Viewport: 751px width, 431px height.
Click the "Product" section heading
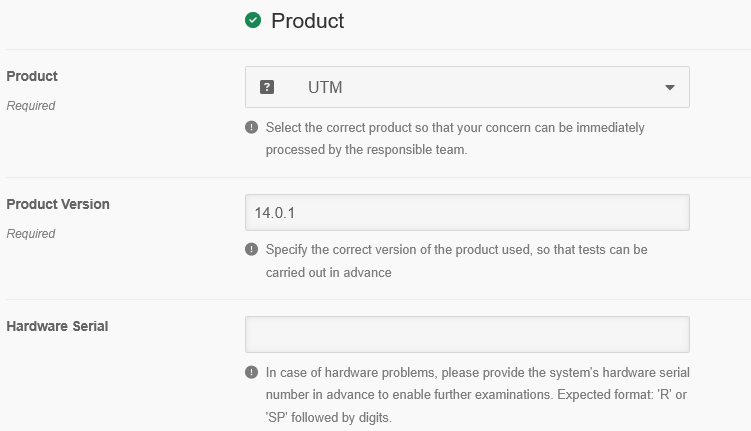[308, 21]
